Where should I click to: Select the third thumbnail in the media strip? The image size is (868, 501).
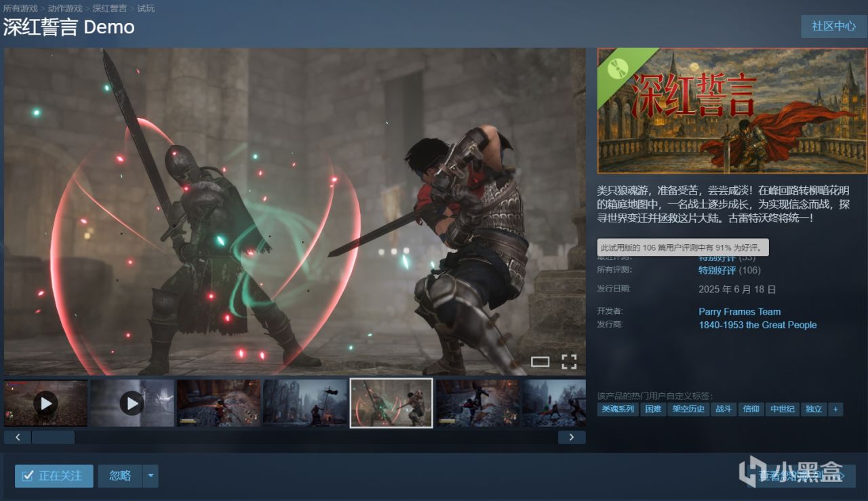218,403
